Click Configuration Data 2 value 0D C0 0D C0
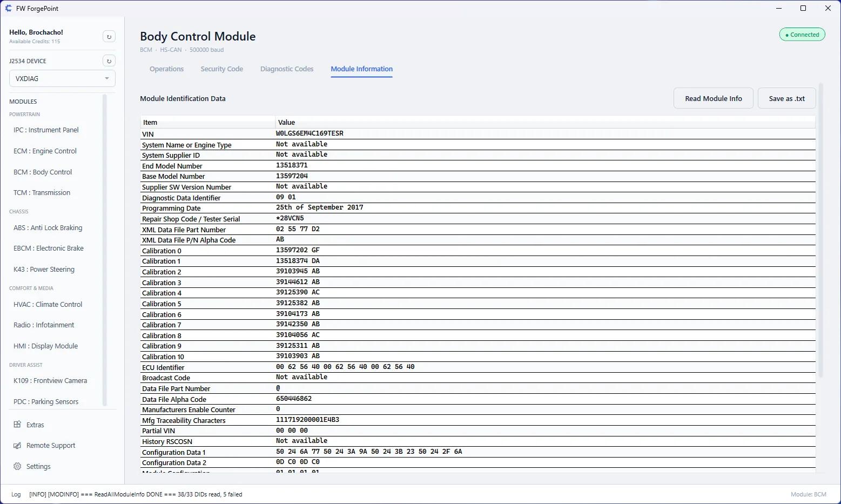The width and height of the screenshot is (841, 504). [298, 462]
